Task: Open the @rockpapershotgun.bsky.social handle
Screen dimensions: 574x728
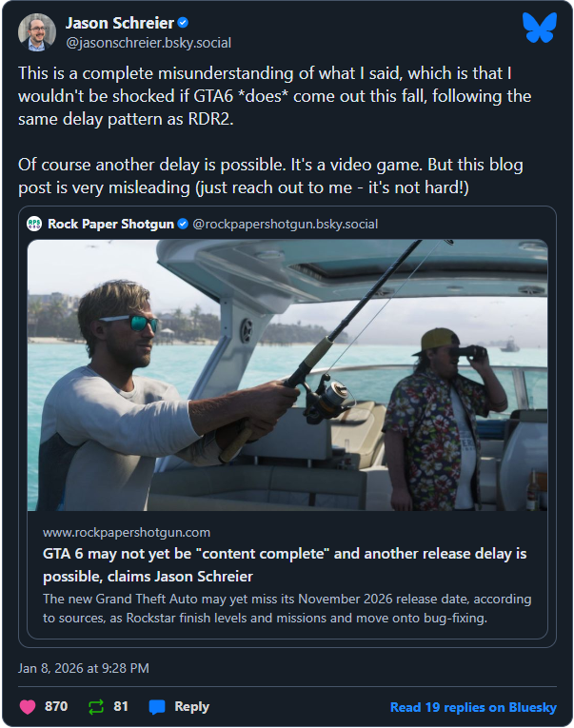Action: (286, 224)
